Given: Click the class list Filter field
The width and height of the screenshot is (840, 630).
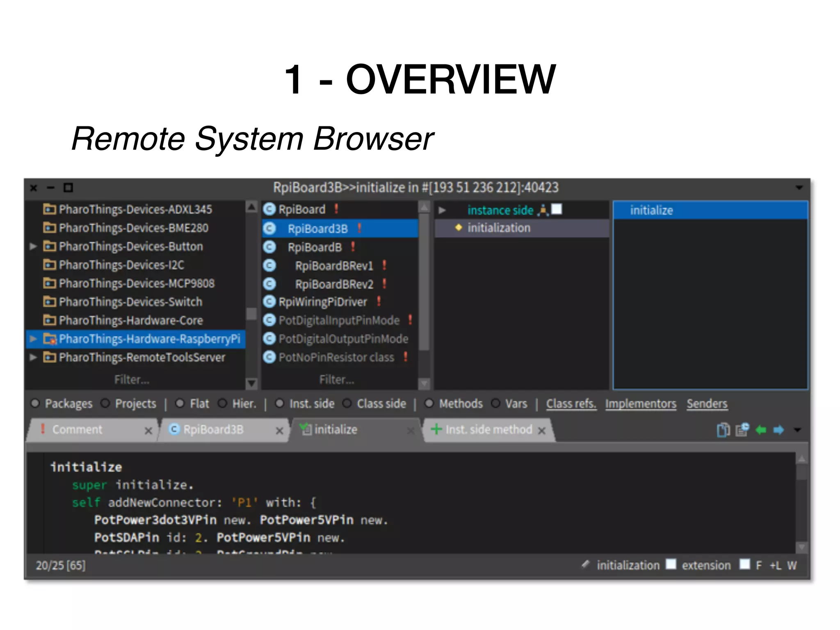Looking at the screenshot, I should click(337, 380).
